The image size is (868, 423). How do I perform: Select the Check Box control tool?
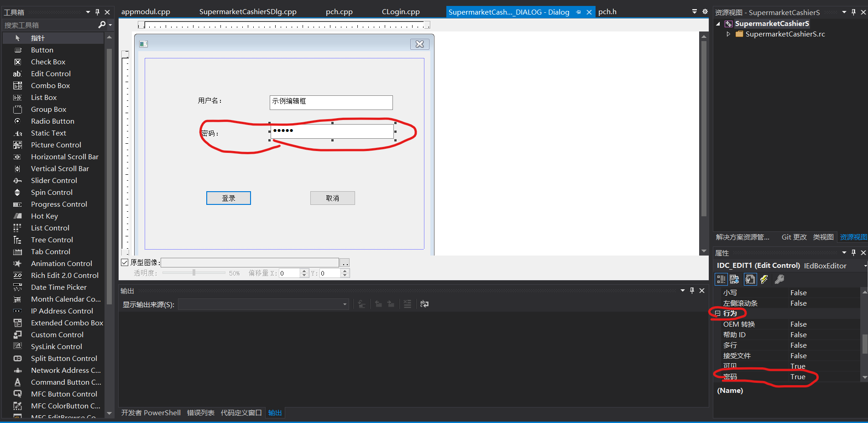[47, 62]
